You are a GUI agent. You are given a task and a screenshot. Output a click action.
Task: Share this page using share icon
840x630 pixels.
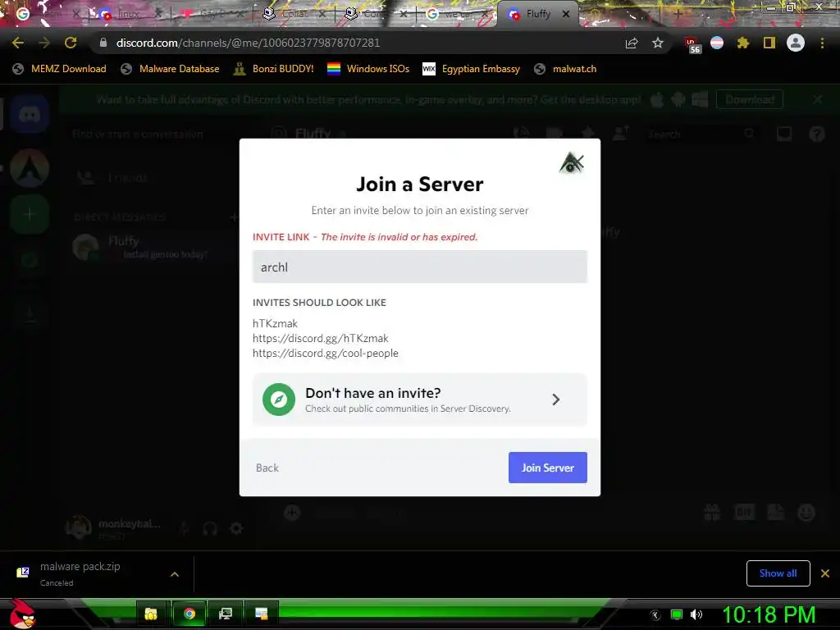[632, 43]
